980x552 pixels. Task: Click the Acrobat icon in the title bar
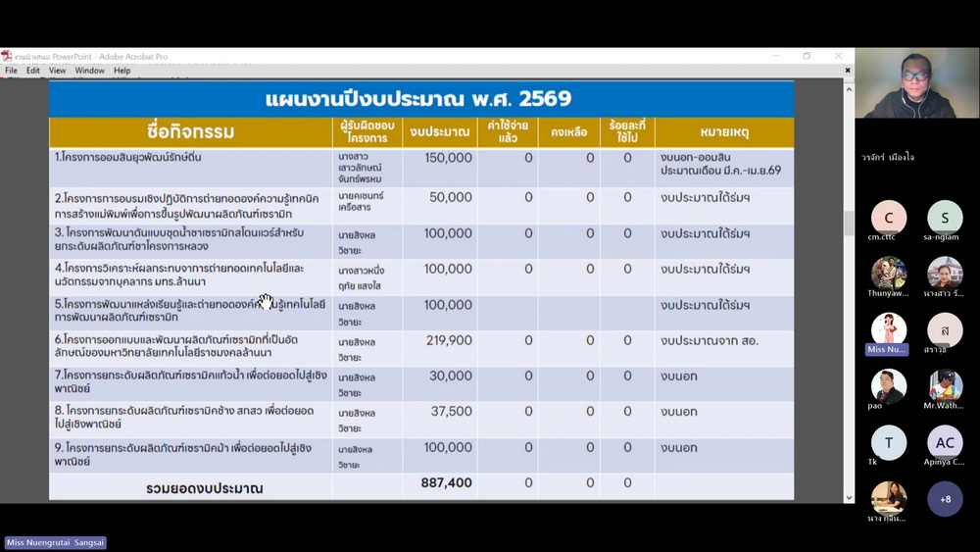coord(6,57)
